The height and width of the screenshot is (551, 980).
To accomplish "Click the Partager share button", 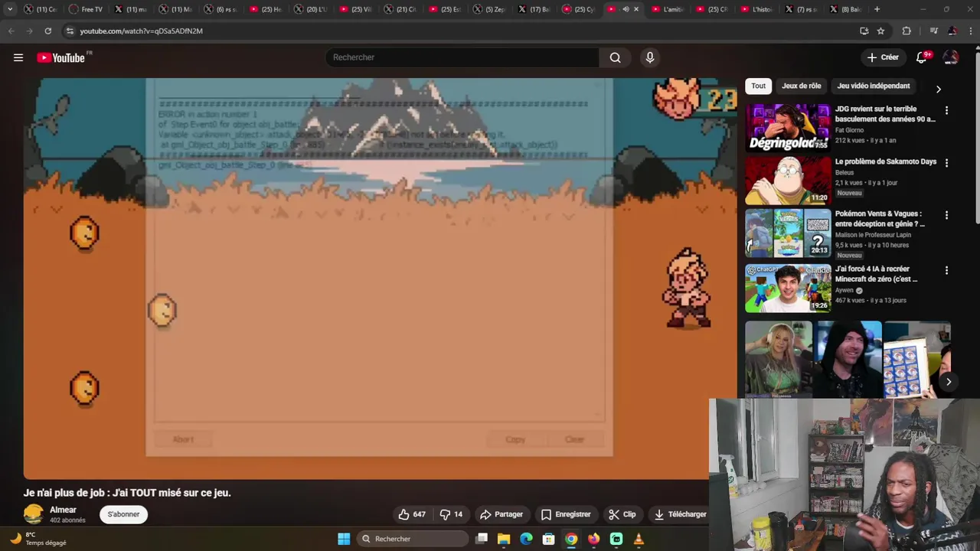I will click(x=501, y=514).
